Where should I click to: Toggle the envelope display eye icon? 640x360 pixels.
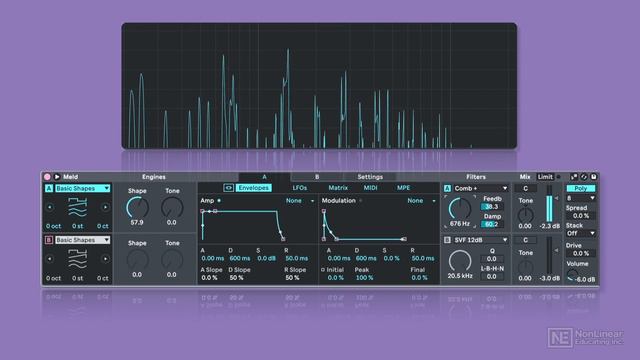coord(229,188)
